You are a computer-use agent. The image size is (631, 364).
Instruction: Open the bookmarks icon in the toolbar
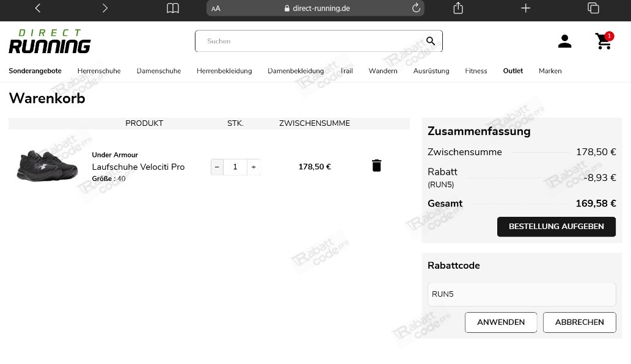pyautogui.click(x=173, y=8)
